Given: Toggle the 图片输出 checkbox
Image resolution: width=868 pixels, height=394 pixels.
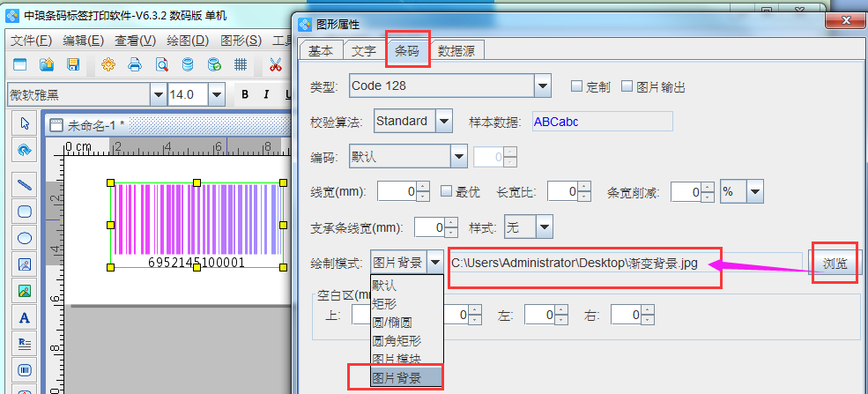Looking at the screenshot, I should (x=627, y=86).
